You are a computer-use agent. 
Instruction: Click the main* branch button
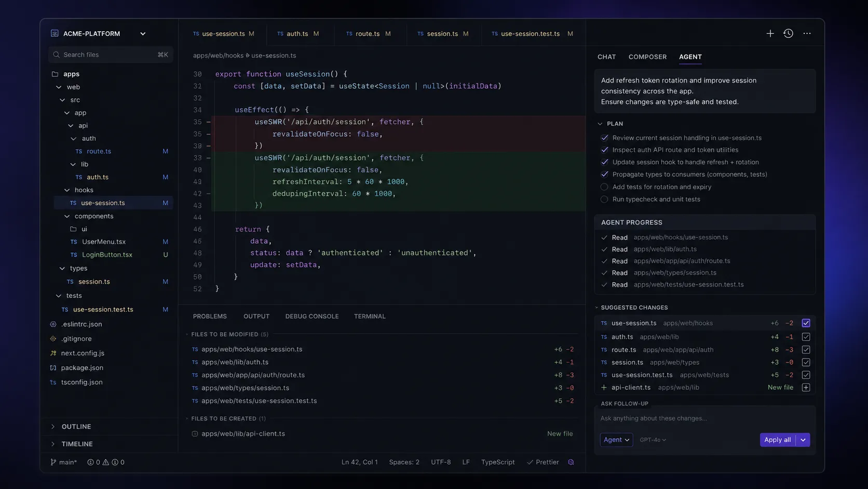[x=63, y=462]
